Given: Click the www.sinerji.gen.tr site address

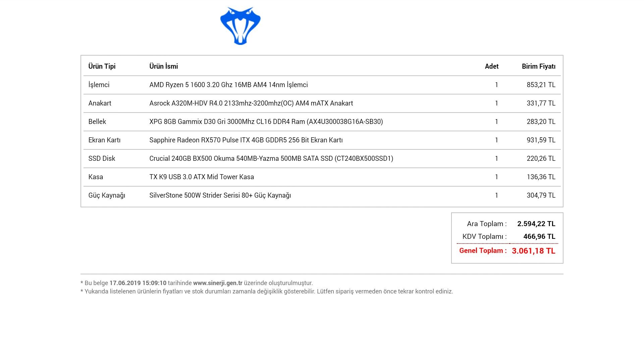Looking at the screenshot, I should (x=218, y=283).
